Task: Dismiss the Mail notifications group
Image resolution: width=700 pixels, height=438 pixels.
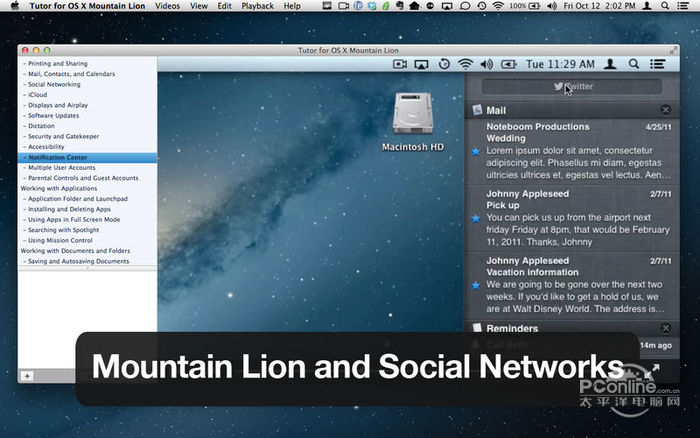Action: click(666, 110)
